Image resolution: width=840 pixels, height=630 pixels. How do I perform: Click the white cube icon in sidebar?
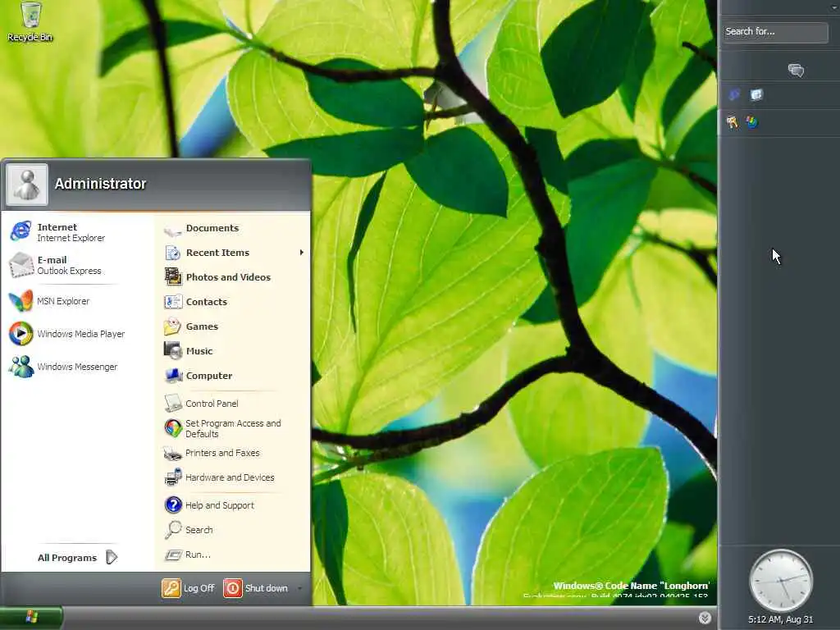756,95
